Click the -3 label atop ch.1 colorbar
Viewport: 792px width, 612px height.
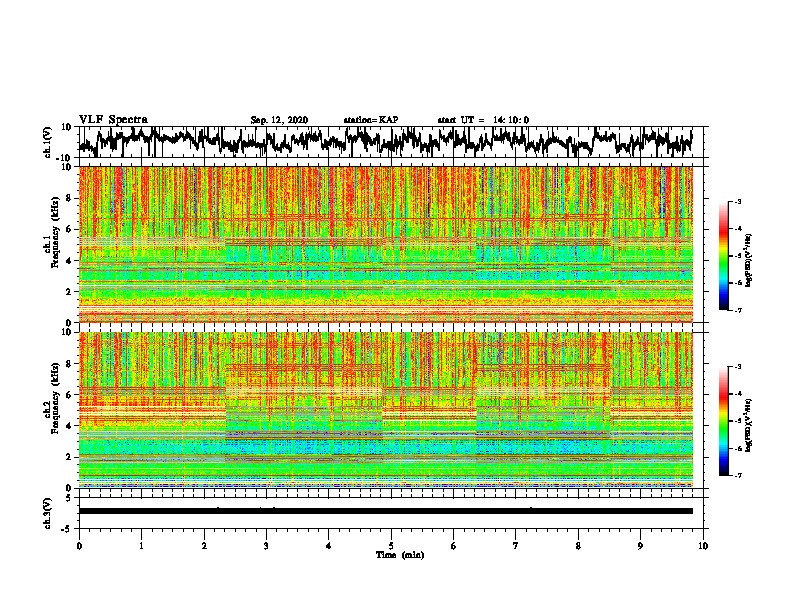click(737, 201)
